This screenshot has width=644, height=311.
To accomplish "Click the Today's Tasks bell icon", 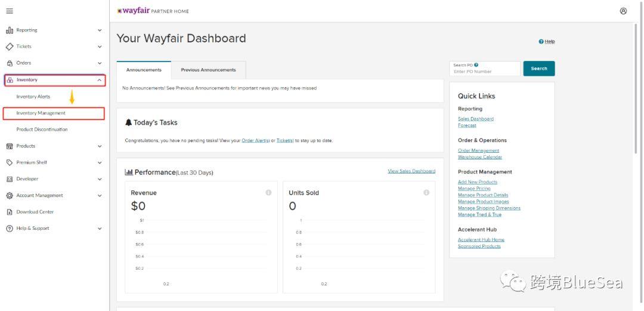I will (x=129, y=122).
